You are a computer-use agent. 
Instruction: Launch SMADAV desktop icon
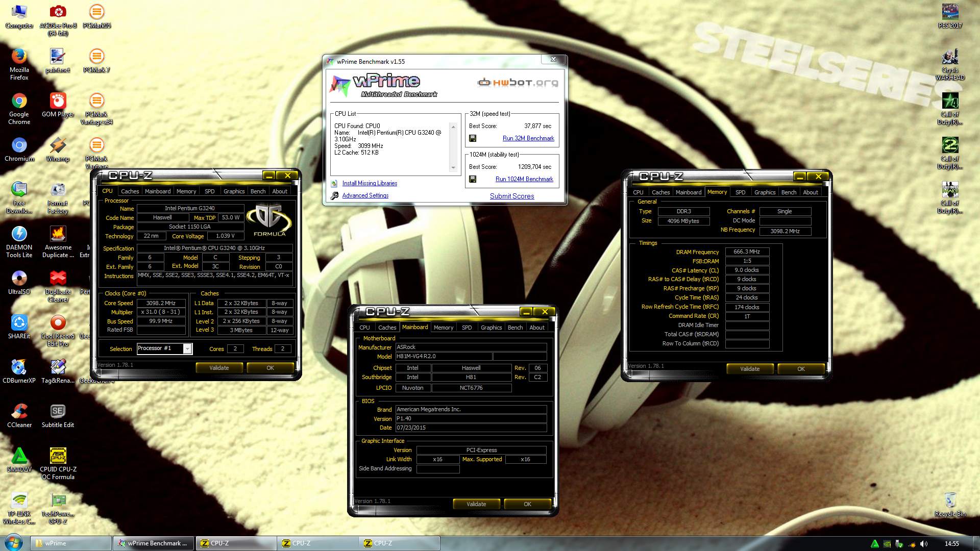[x=19, y=460]
